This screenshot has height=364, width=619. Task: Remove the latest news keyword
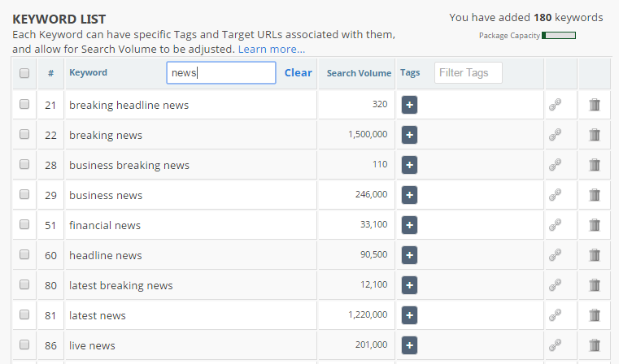coord(595,315)
